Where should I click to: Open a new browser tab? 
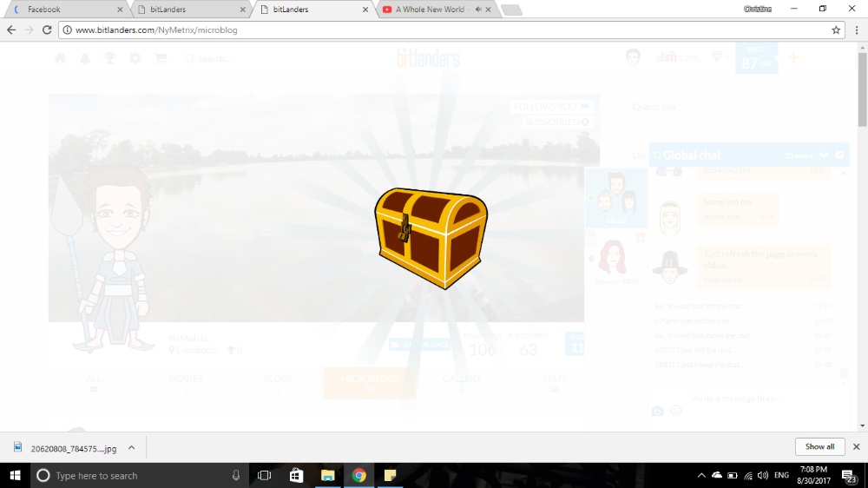tap(511, 10)
